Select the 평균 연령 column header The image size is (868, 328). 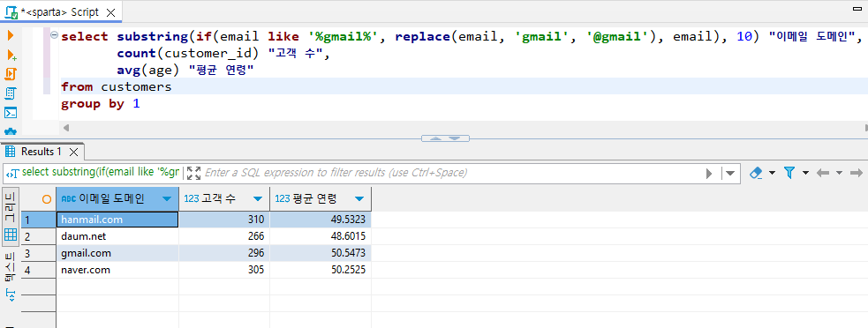click(320, 199)
